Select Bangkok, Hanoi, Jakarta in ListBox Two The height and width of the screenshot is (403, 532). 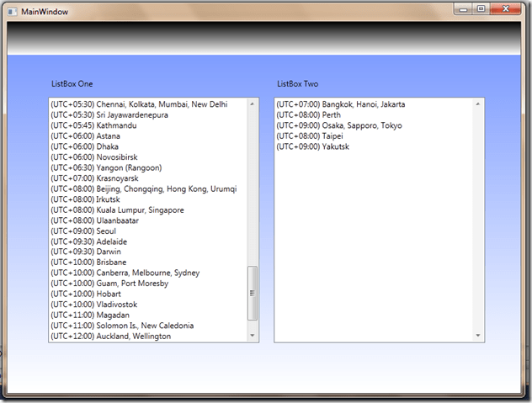coord(341,104)
